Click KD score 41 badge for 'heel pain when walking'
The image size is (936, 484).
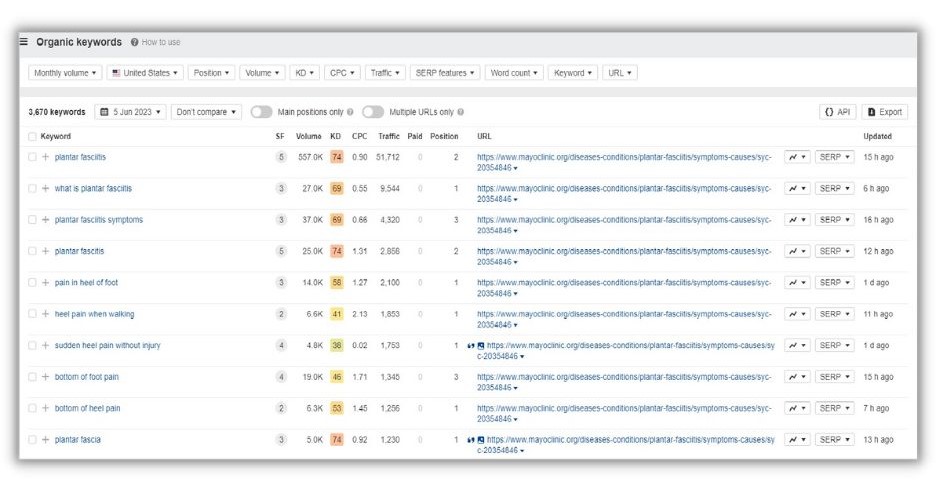[x=337, y=314]
